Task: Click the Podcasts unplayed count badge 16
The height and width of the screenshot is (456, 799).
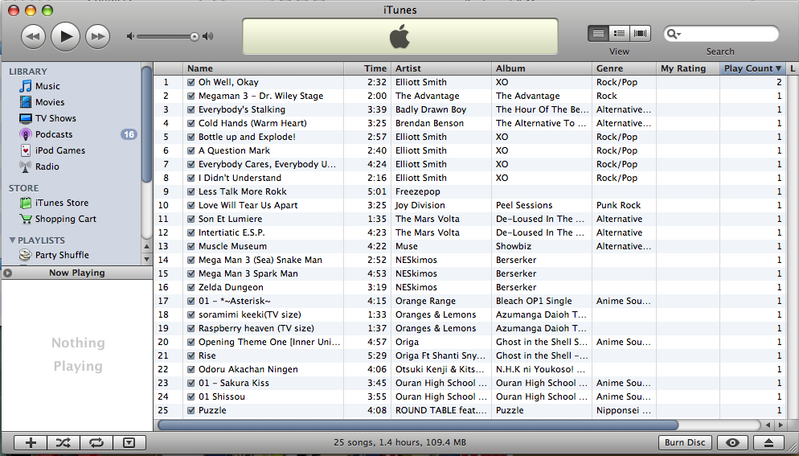Action: [x=128, y=135]
